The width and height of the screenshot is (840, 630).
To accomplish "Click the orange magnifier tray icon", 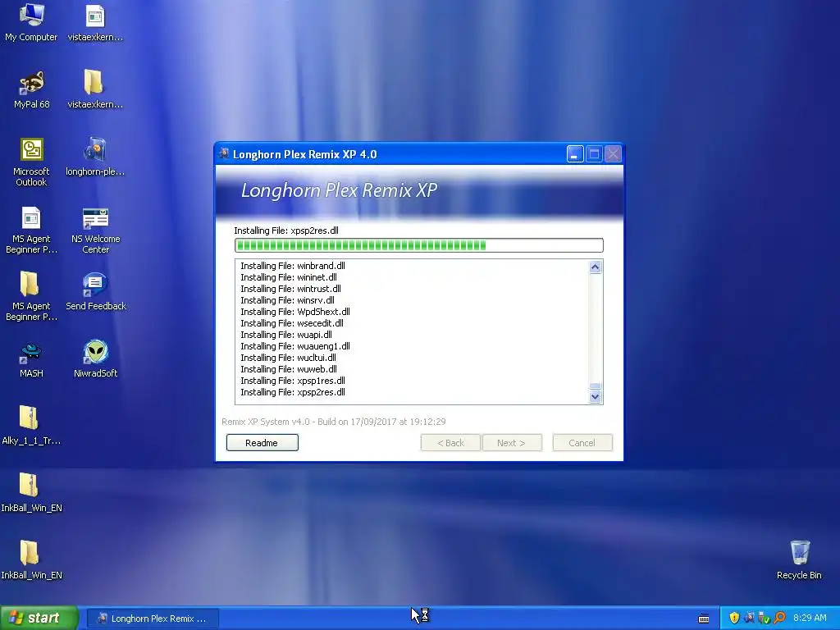I will pos(779,618).
